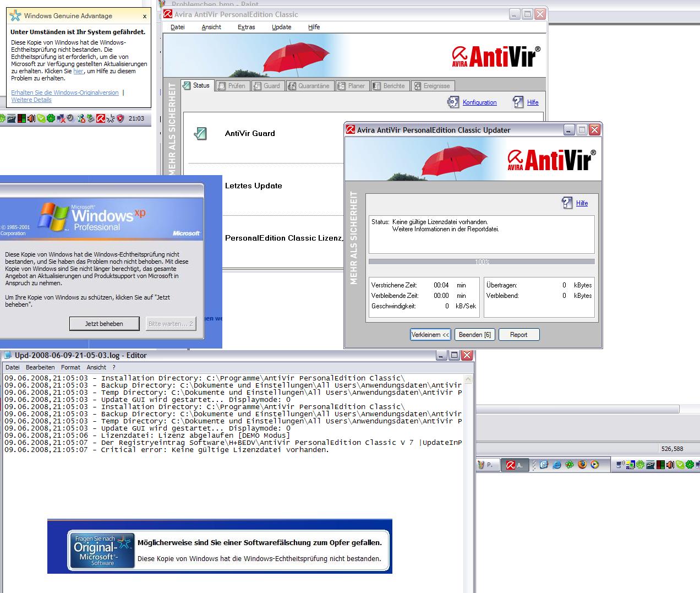Switch to the Paint taskbar button labeled P.
Screen dimensions: 700x593
488,465
